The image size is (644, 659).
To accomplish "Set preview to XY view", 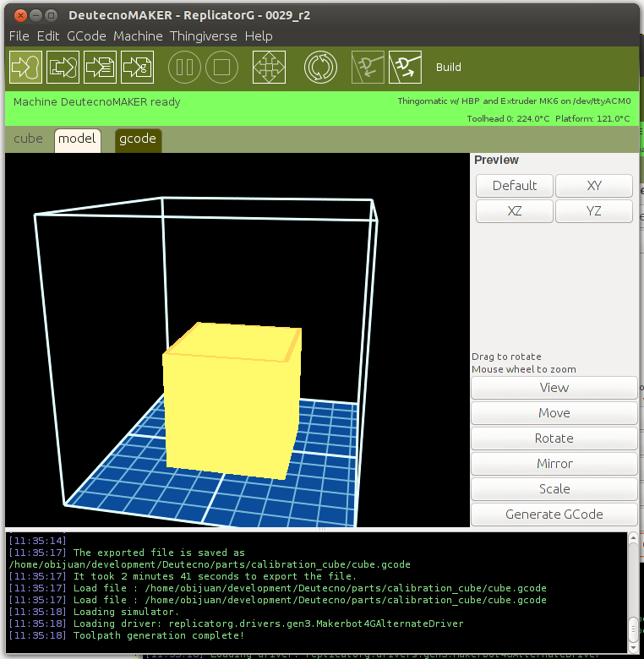I will pyautogui.click(x=593, y=186).
